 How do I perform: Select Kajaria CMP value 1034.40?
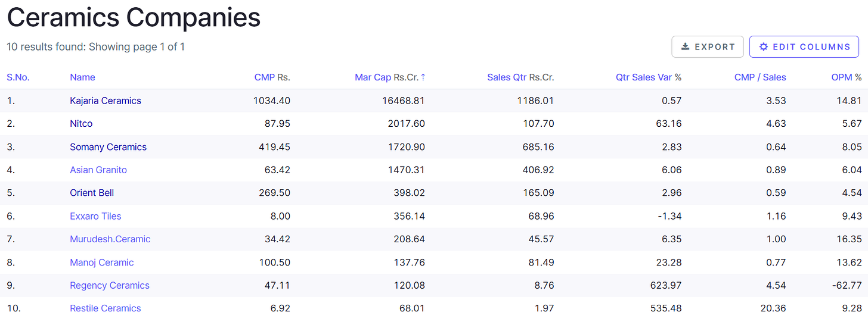[272, 101]
